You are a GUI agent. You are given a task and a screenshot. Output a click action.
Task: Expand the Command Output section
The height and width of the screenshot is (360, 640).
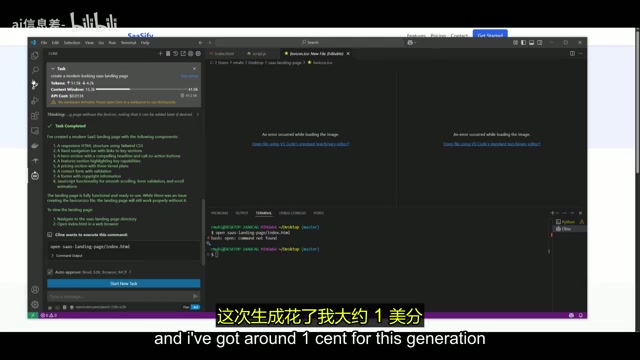pos(67,256)
